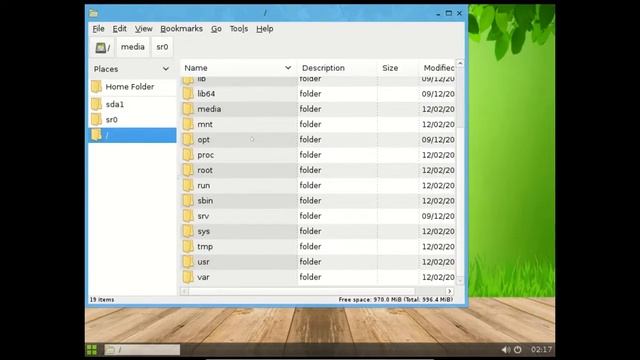Select the root / entry in Places
This screenshot has width=640, height=360.
click(132, 135)
